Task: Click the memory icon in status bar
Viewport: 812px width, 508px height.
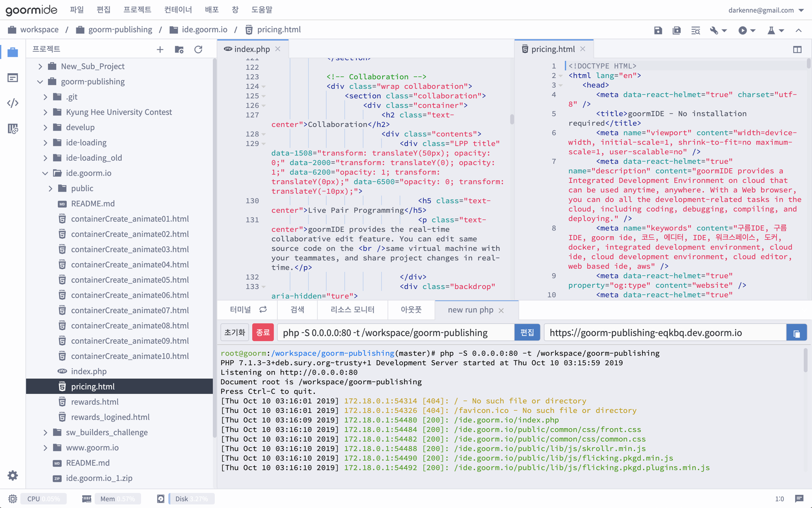Action: [86, 499]
